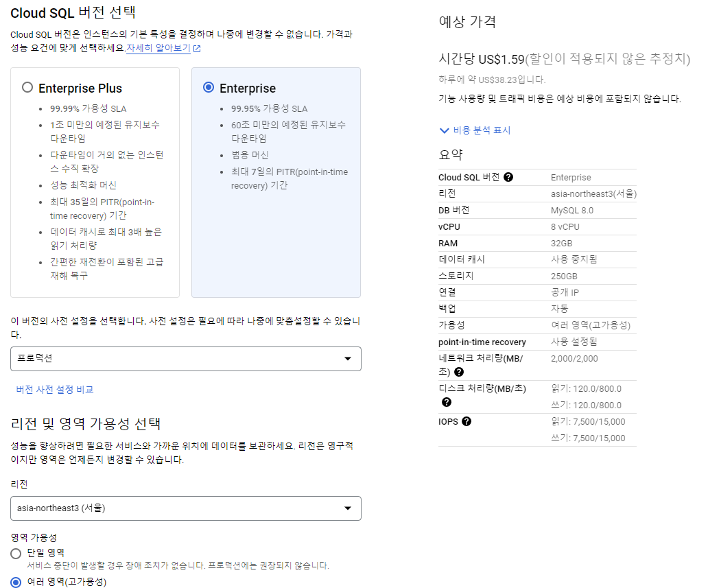Screen dimensions: 708x588
Task: Click the 쓰기: 7,500/15,000 IOPS value
Action: pos(588,438)
